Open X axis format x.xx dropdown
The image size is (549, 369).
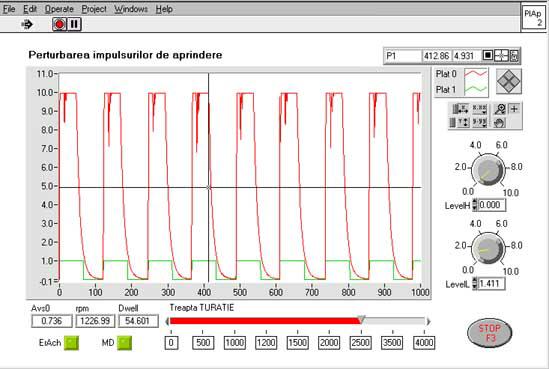[479, 109]
